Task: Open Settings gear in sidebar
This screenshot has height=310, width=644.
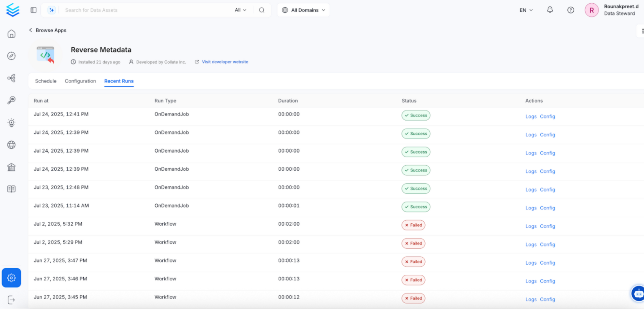Action: (x=11, y=278)
